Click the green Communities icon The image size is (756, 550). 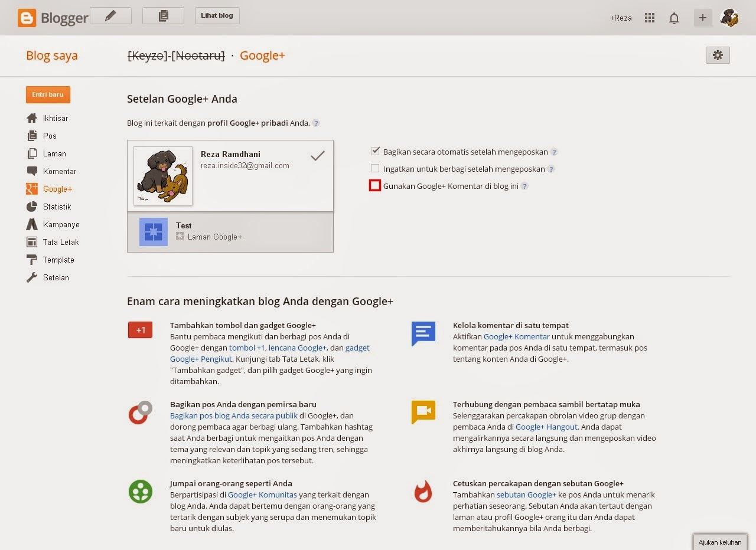point(141,492)
